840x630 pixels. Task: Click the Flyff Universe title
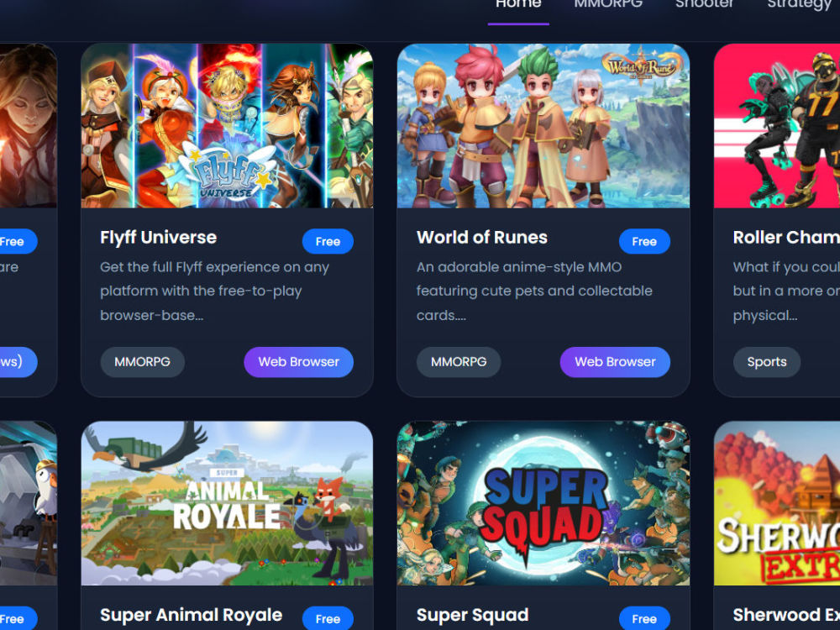point(159,238)
